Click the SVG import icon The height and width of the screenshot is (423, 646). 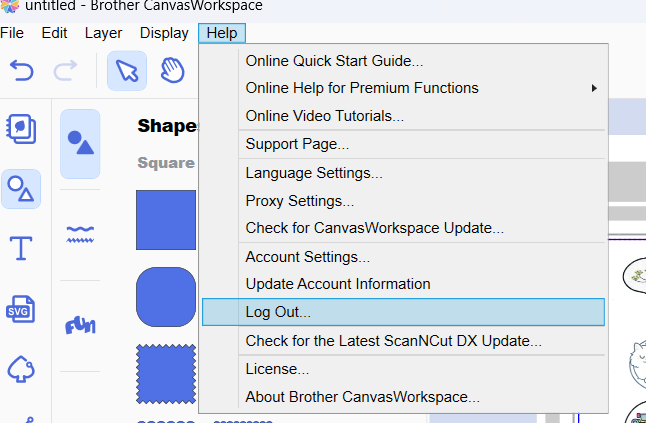pyautogui.click(x=21, y=309)
